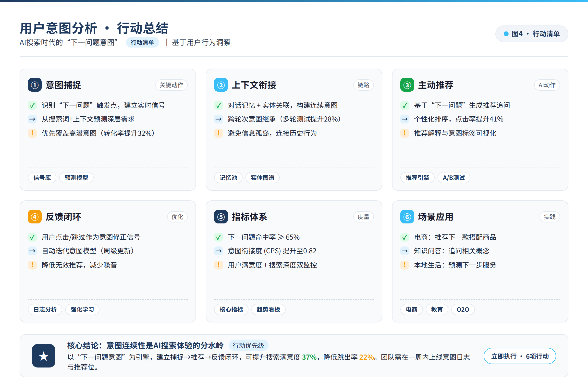Click the 反馈闭环 card title
588x392 pixels.
click(x=63, y=217)
